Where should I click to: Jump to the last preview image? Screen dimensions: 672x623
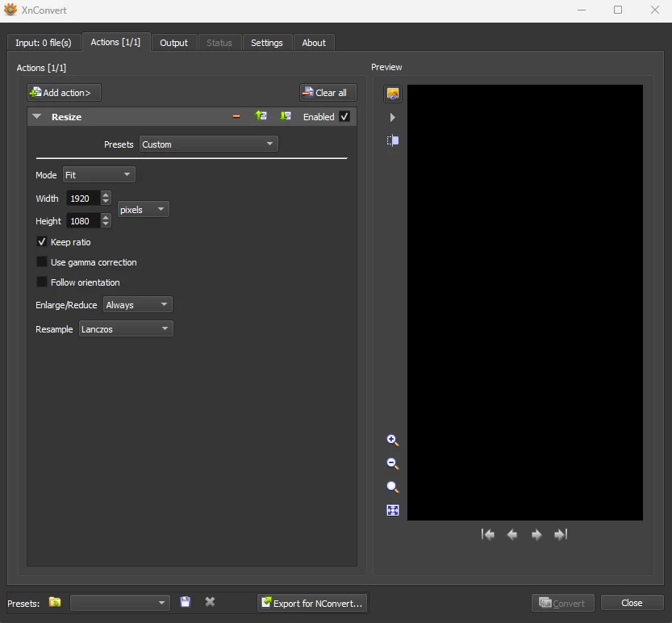561,534
